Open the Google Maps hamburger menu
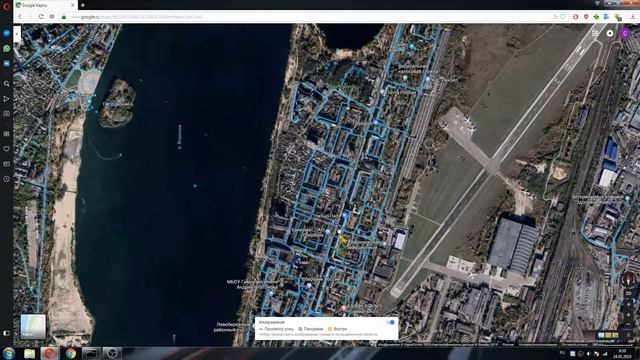Image resolution: width=640 pixels, height=360 pixels. click(595, 33)
